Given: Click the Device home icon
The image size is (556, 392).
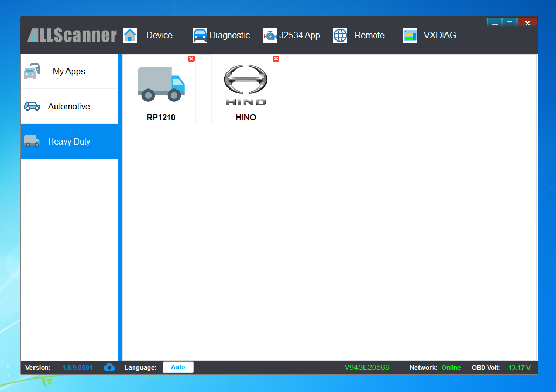Looking at the screenshot, I should click(130, 36).
